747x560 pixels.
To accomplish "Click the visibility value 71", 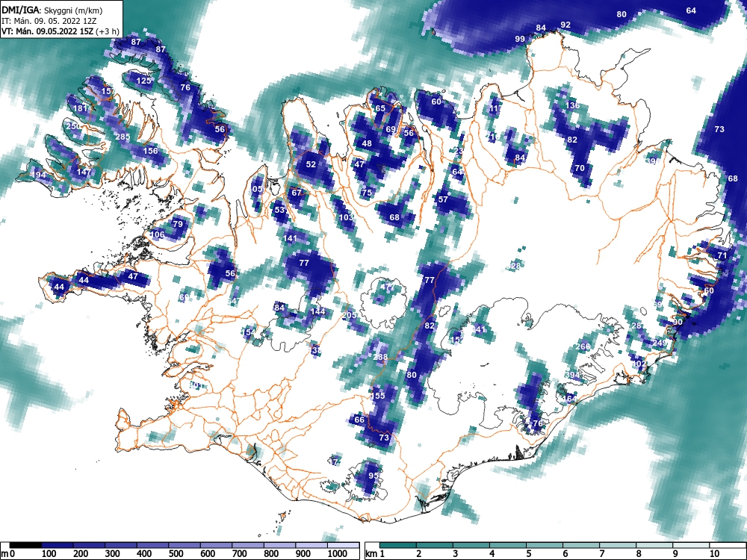I will (722, 255).
